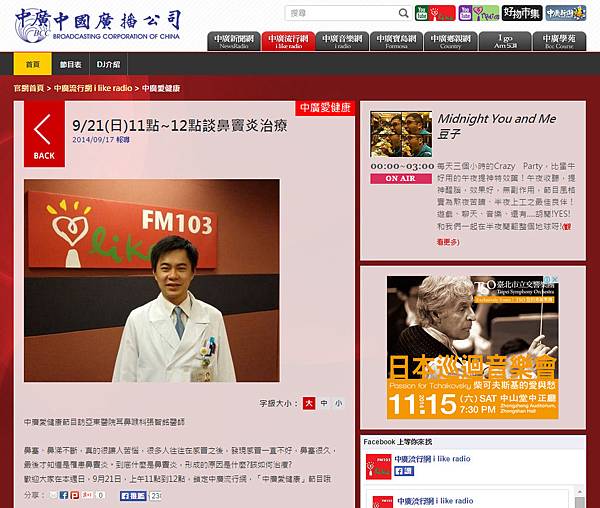Screen dimensions: 600x508
Task: Share article on Facebook icon
Action: pos(64,495)
